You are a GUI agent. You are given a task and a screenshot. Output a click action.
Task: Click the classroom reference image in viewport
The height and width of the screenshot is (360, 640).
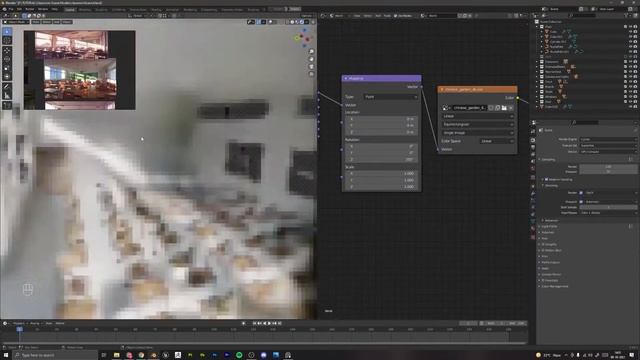click(x=80, y=70)
